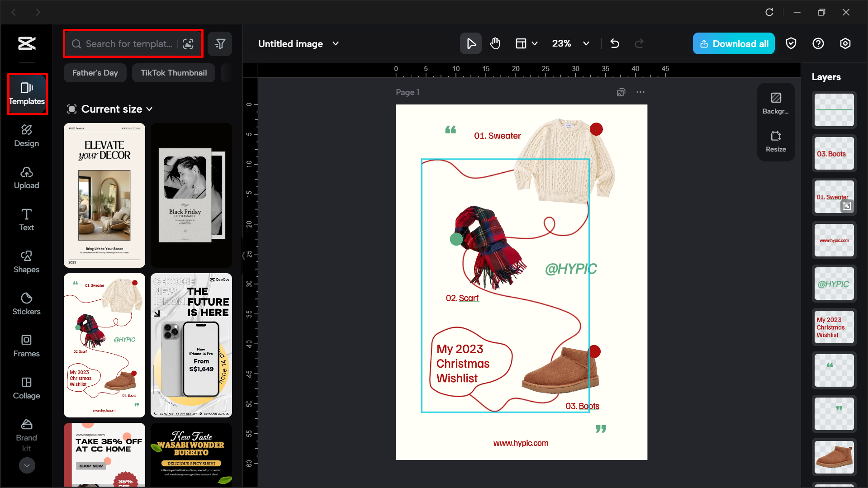The width and height of the screenshot is (868, 488).
Task: Duplicate page icon above canvas
Action: (x=621, y=92)
